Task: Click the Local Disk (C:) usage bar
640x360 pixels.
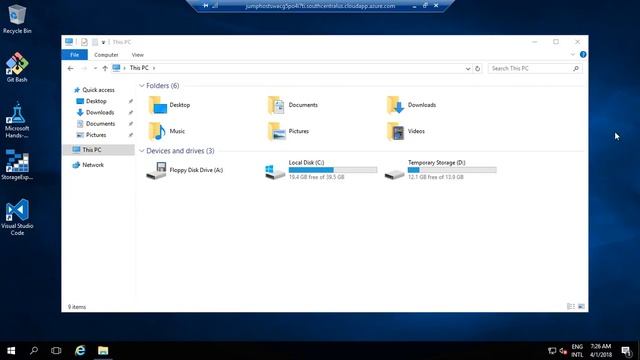Action: (x=333, y=170)
